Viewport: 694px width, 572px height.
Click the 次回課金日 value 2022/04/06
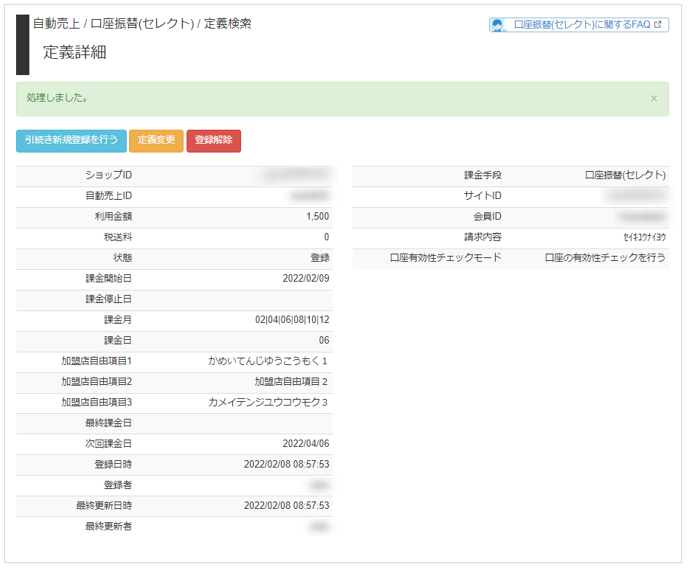(306, 443)
